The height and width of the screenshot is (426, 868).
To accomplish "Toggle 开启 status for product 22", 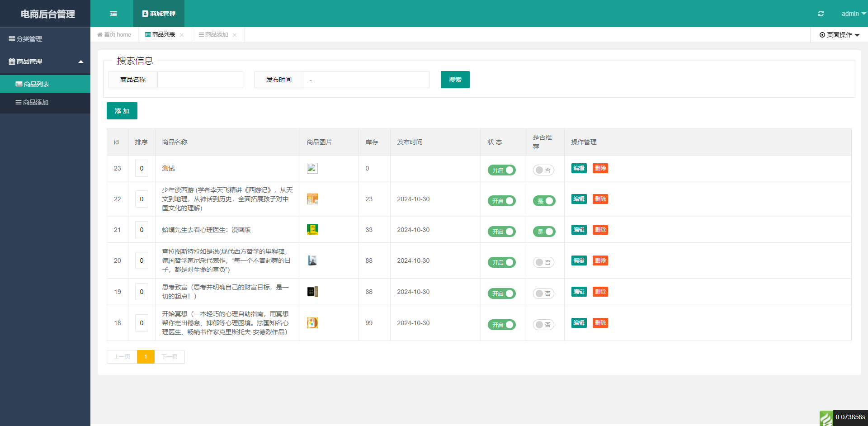I will [502, 201].
